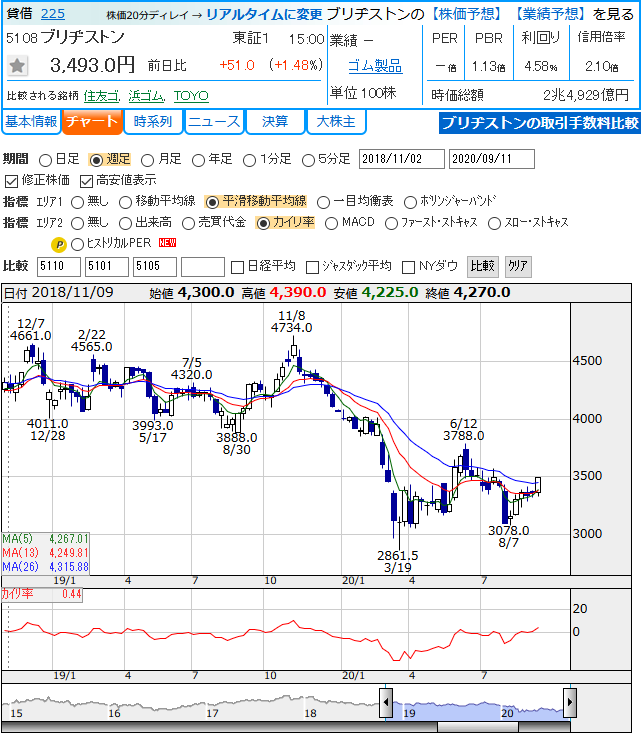Select ヒストリカルPER radio
643x734 pixels.
click(x=78, y=244)
